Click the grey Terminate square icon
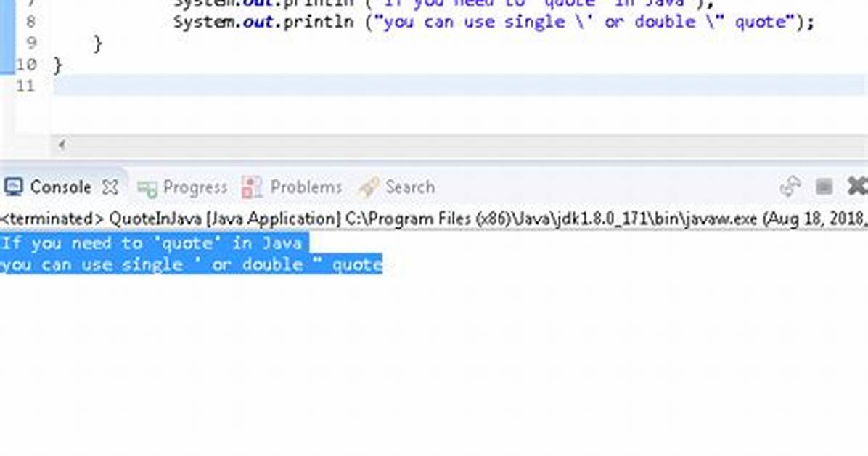The image size is (868, 456). click(824, 187)
